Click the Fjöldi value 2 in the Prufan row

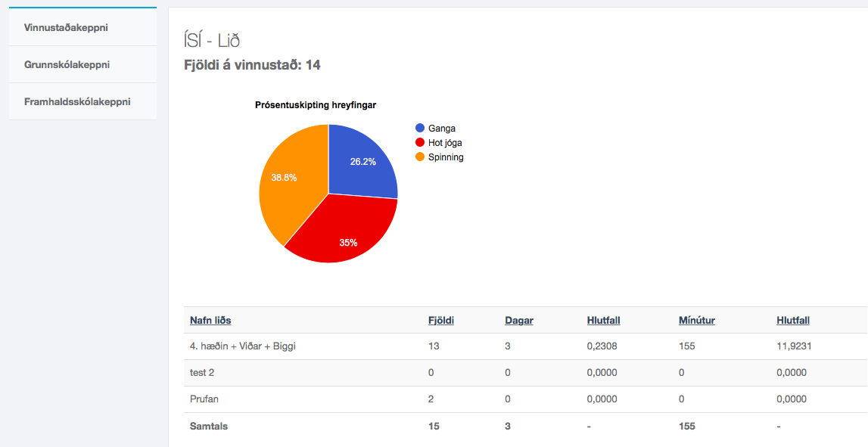(431, 399)
